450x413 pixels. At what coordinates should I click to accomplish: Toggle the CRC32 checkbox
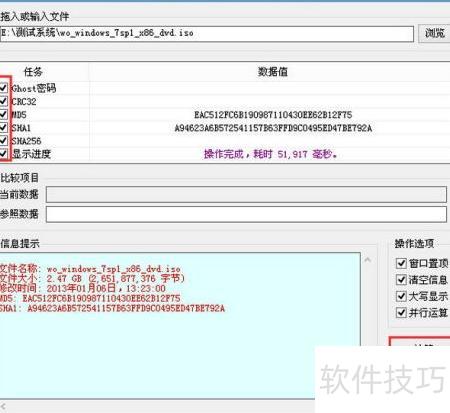point(4,101)
